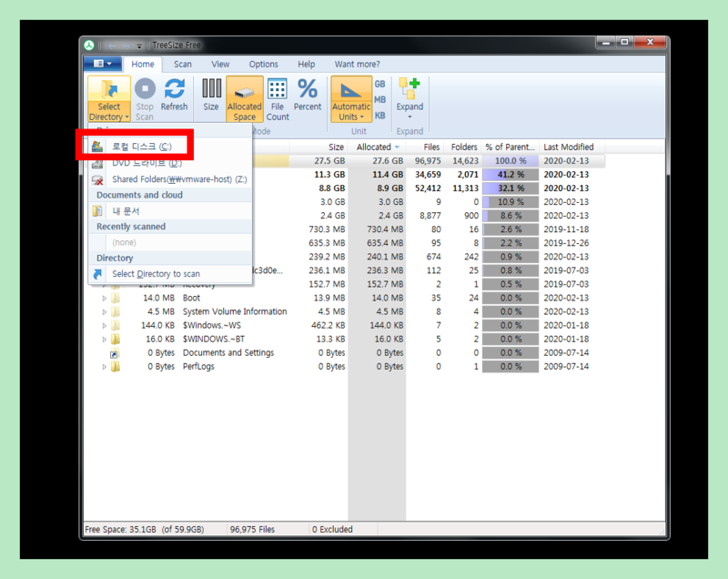Select the System Volume Information row
The height and width of the screenshot is (579, 728).
345,311
